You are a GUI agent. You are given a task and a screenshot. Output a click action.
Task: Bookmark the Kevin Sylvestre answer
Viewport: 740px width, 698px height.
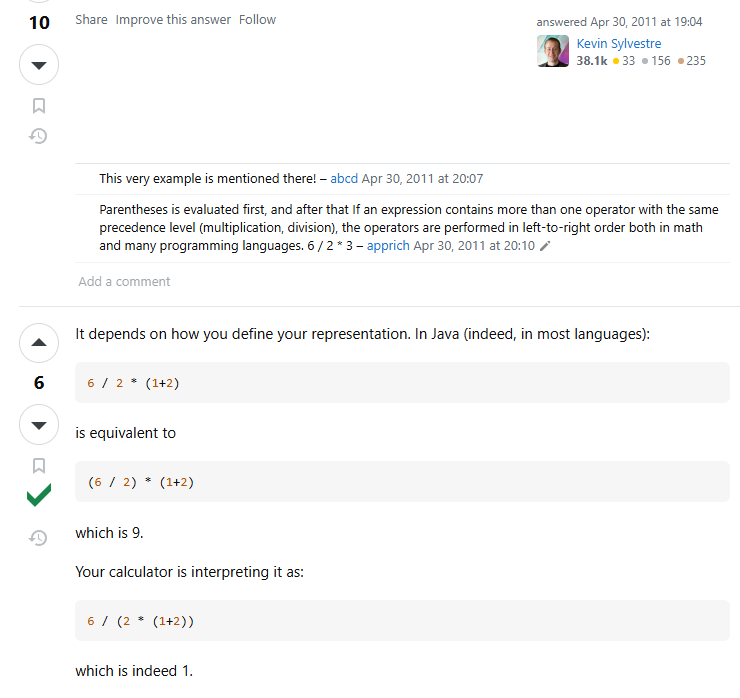pyautogui.click(x=39, y=106)
